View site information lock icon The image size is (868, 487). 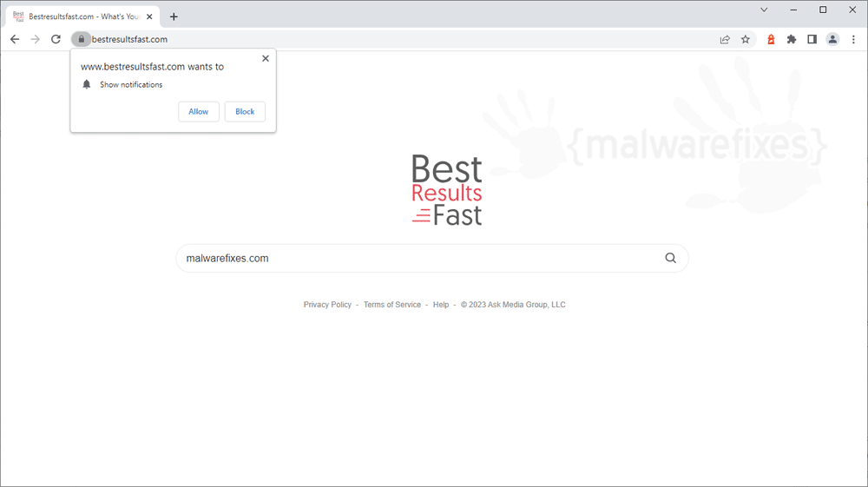click(x=81, y=39)
